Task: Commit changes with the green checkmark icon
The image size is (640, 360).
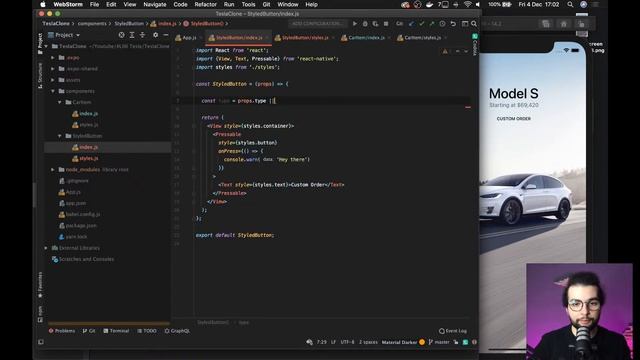Action: tap(421, 24)
